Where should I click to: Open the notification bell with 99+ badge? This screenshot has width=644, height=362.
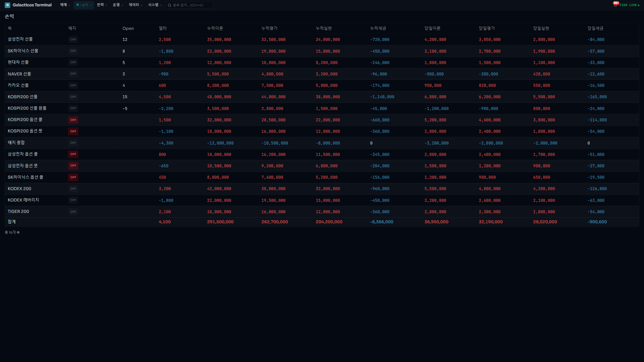click(x=615, y=5)
